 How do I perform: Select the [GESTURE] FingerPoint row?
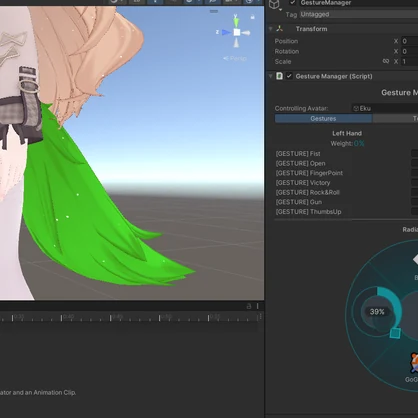[346, 173]
